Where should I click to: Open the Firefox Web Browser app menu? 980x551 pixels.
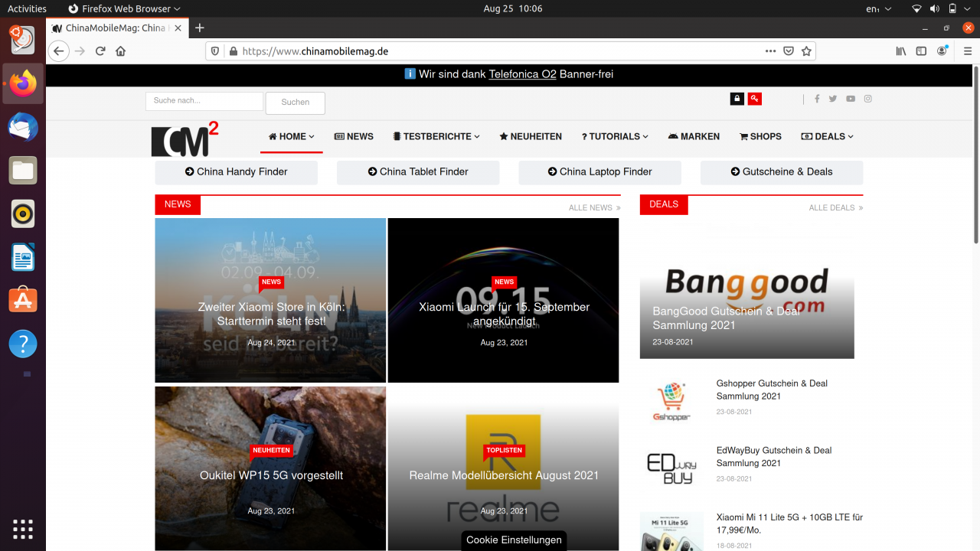pos(124,8)
